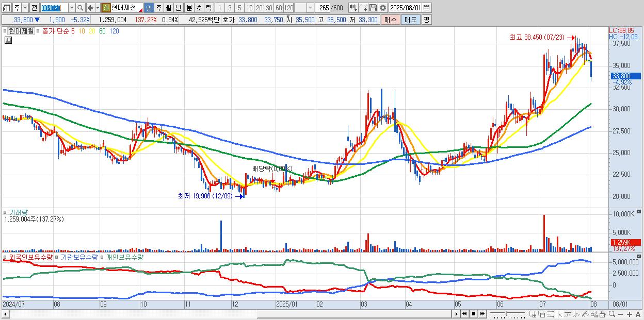Toggle the 일 daily period button
The height and width of the screenshot is (320, 644).
click(x=149, y=8)
